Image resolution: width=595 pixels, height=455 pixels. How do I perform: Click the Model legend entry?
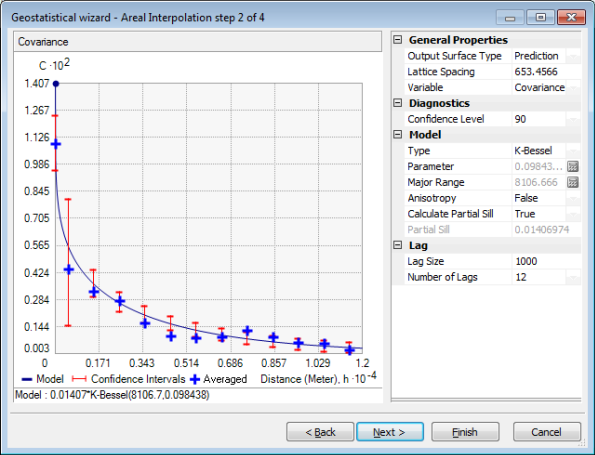click(x=42, y=379)
